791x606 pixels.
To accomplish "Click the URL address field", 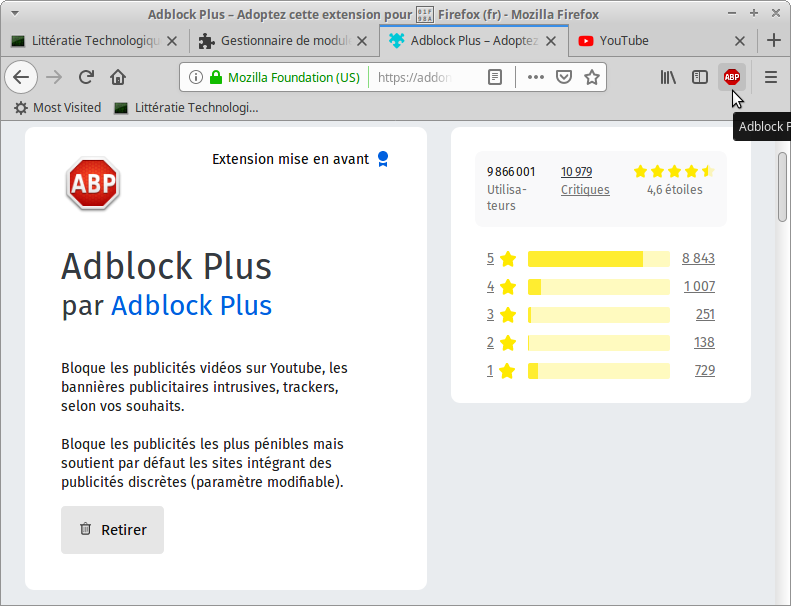I will tap(425, 77).
